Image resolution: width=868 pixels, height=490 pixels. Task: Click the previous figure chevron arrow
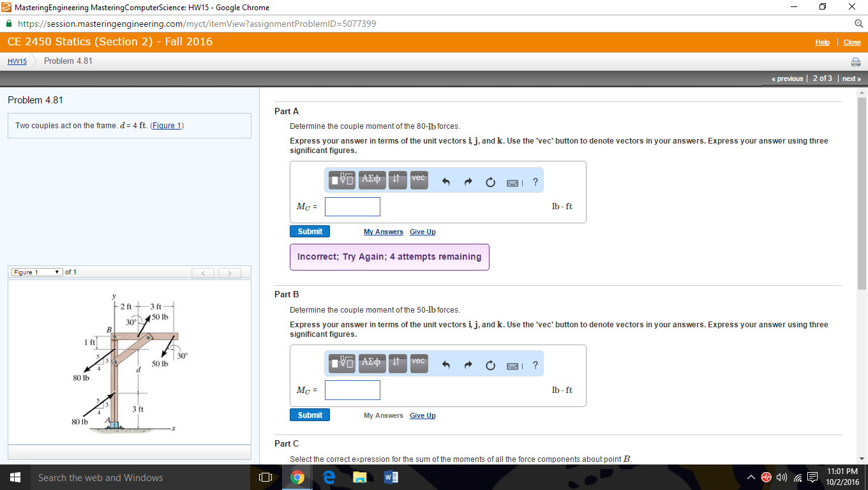point(203,272)
